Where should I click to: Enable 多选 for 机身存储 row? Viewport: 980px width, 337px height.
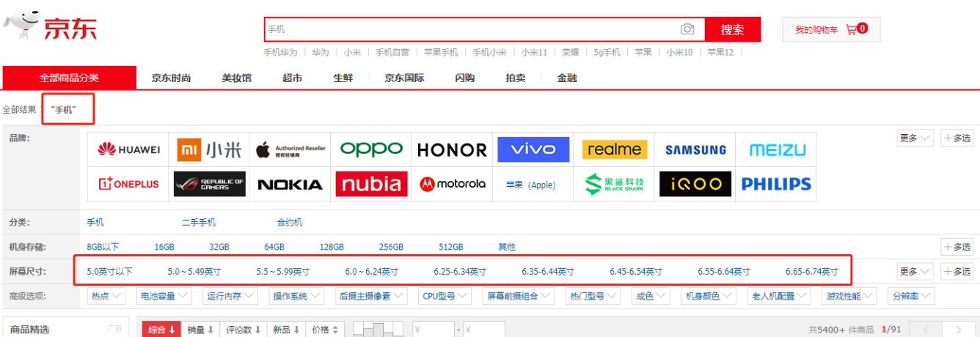click(x=957, y=247)
